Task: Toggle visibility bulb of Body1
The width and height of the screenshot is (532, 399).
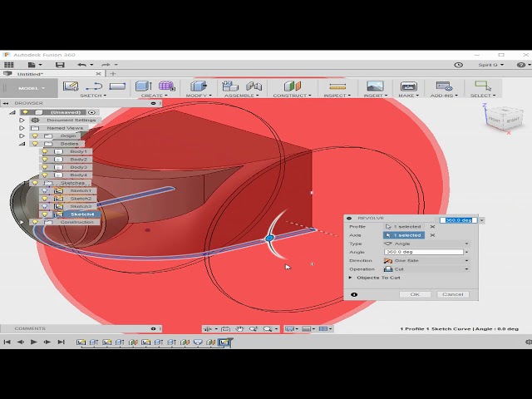Action: pyautogui.click(x=46, y=152)
